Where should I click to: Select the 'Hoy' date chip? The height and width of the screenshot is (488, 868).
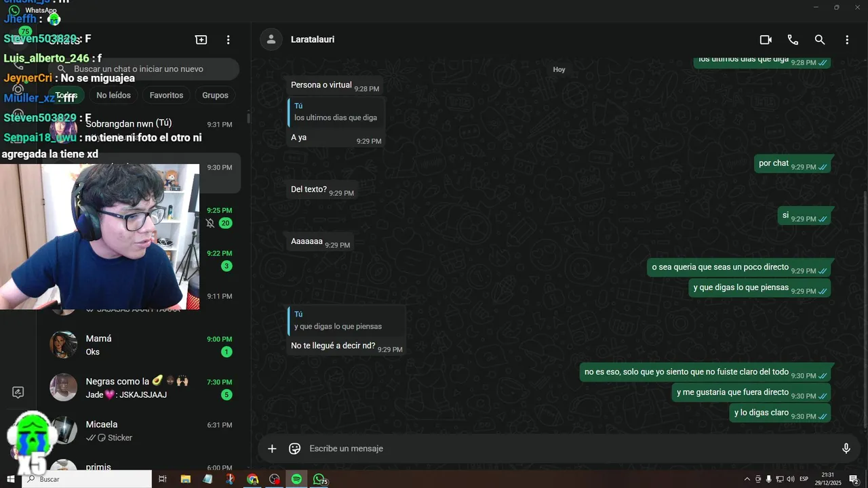(559, 70)
